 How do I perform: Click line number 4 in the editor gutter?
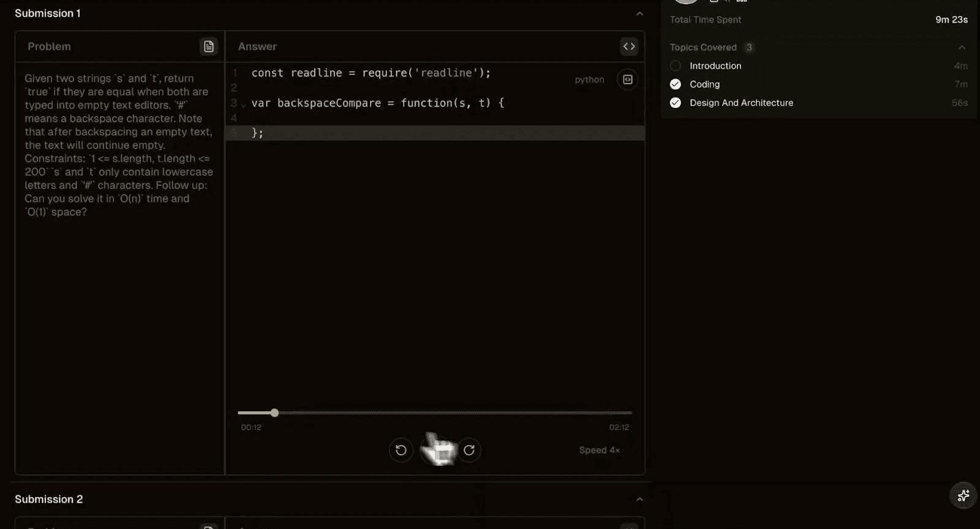click(234, 118)
